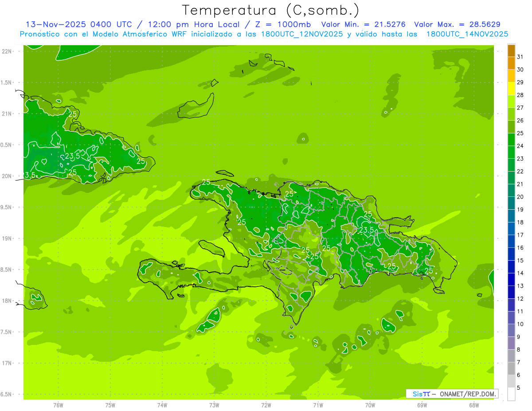Pick the dark orange swatch above 31
Screen dimensions: 532x411
[x=511, y=51]
